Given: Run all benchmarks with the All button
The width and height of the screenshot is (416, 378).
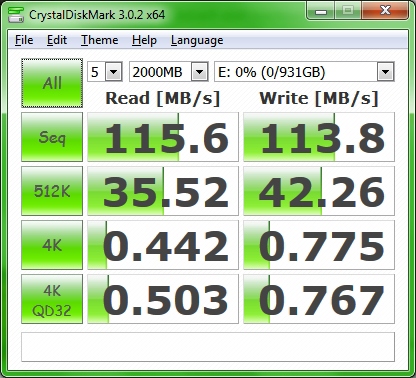Looking at the screenshot, I should pyautogui.click(x=52, y=83).
